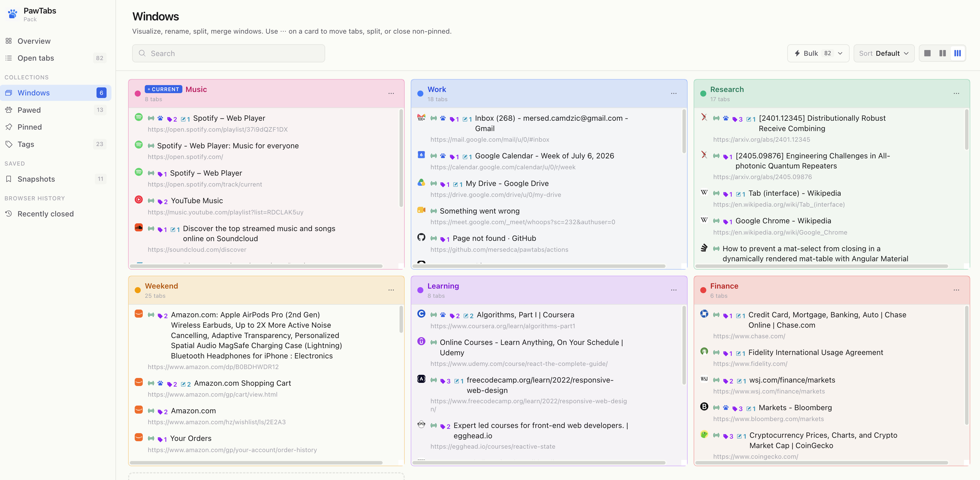Click the Spotify favicon of the first Music tab
The height and width of the screenshot is (480, 980).
pyautogui.click(x=139, y=117)
